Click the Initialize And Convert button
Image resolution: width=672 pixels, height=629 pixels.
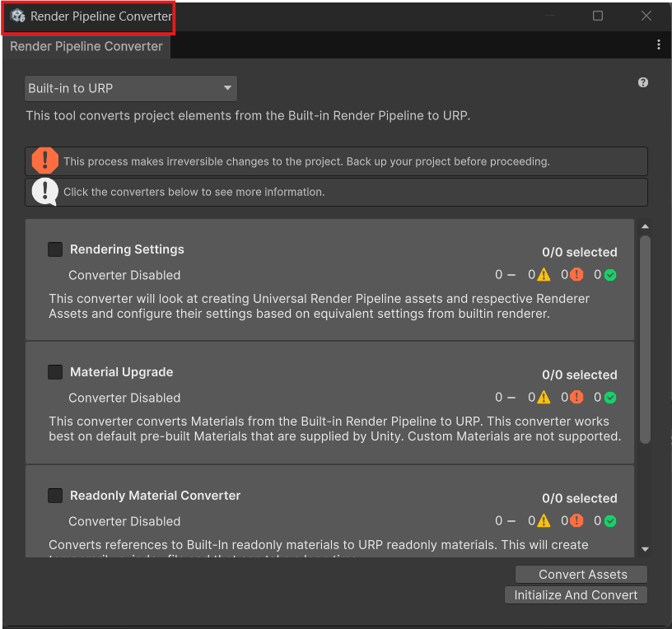tap(576, 594)
